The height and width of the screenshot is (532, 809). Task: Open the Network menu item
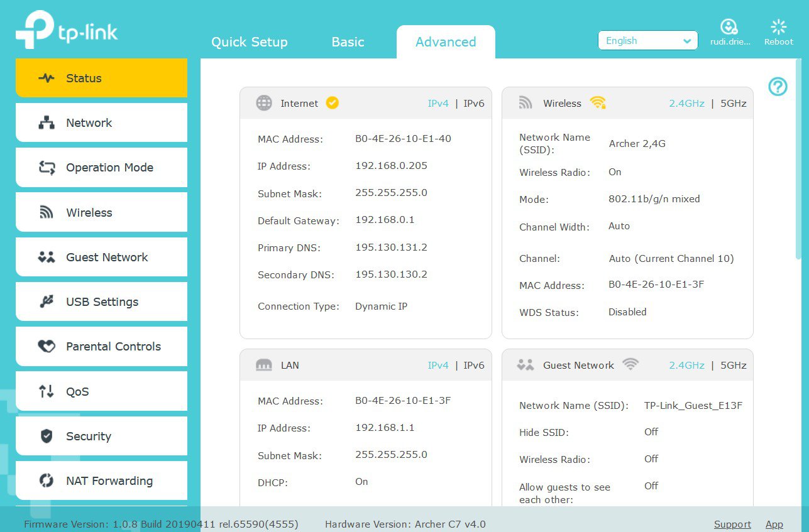[101, 122]
